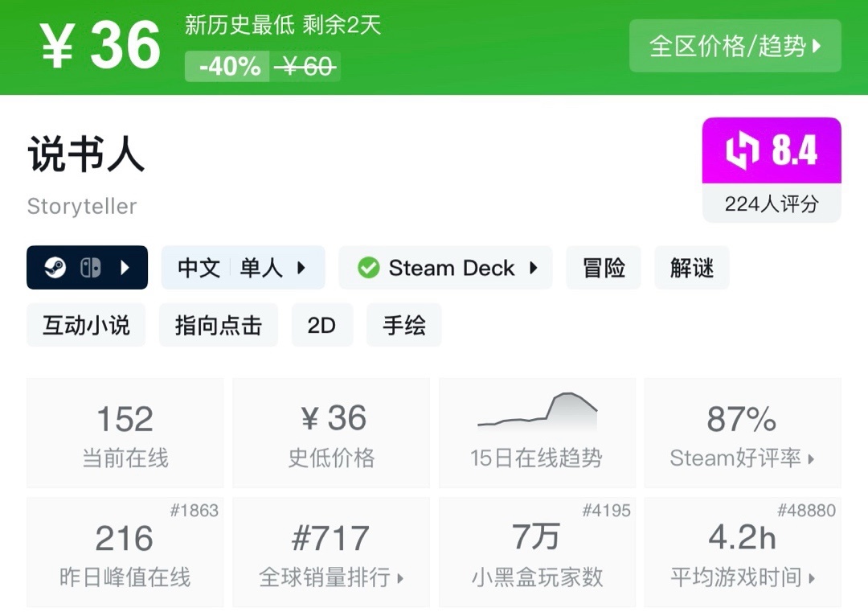The width and height of the screenshot is (868, 612).
Task: Select the 冒险 genre tag
Action: pos(604,267)
